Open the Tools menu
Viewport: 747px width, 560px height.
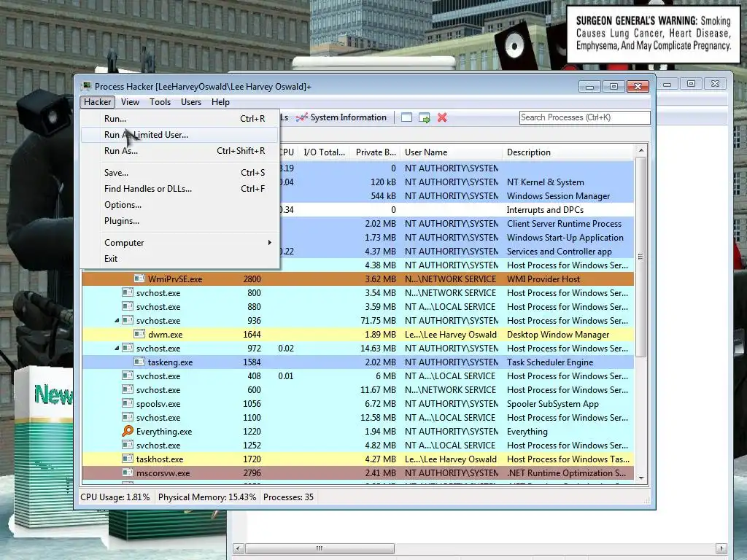tap(160, 102)
